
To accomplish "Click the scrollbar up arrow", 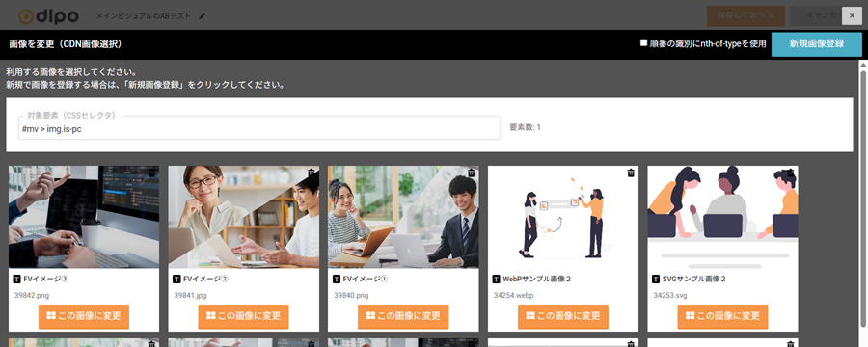I will coord(863,65).
